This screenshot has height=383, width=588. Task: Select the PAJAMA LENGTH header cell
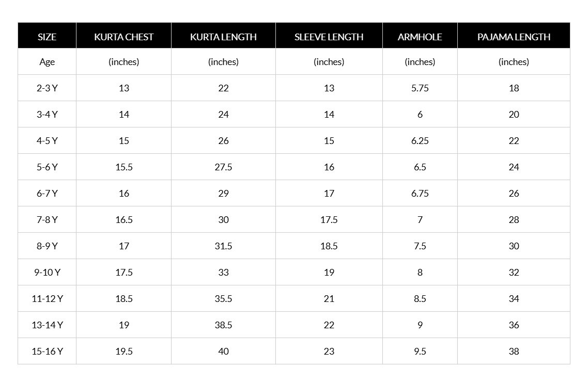click(514, 37)
